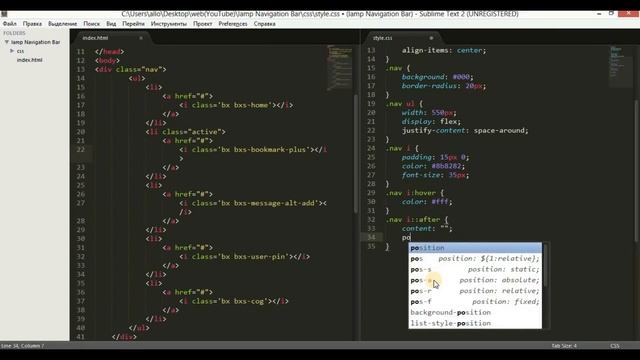Minimize the Sublime Text window
640x360 pixels.
point(599,13)
